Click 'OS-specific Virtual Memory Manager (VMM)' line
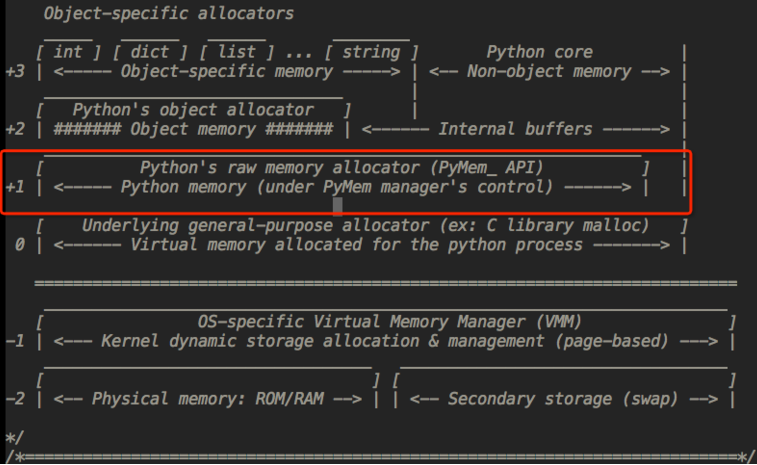 (x=390, y=322)
